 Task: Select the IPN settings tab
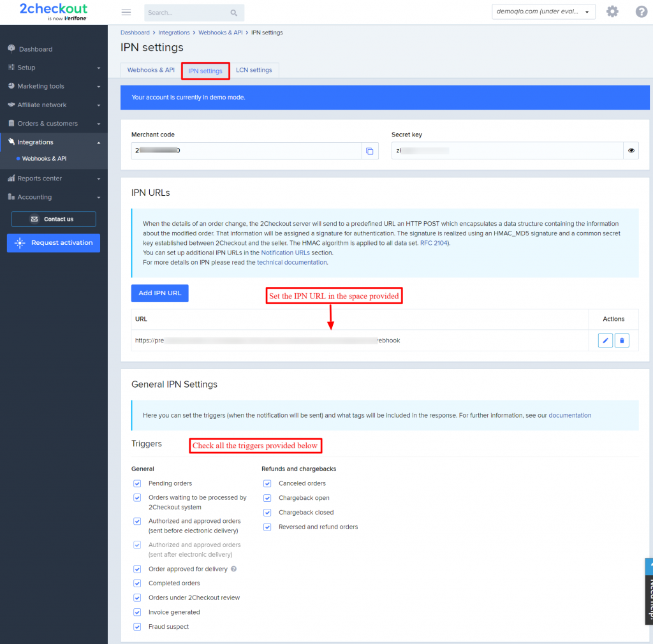(205, 71)
